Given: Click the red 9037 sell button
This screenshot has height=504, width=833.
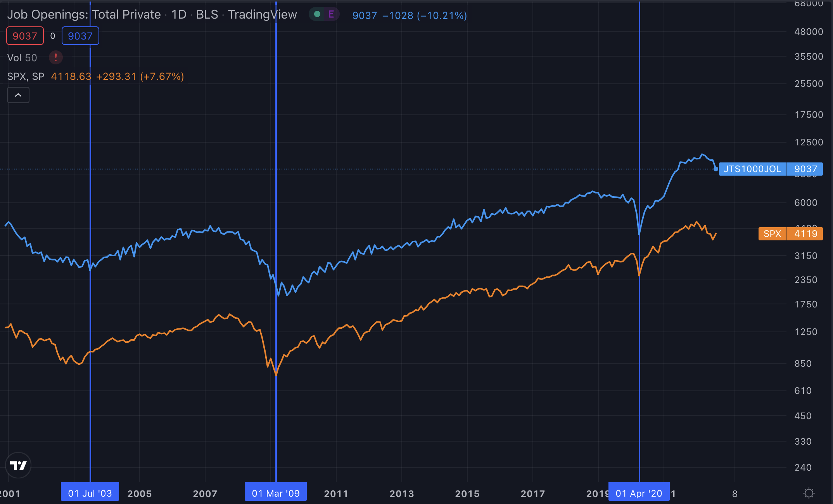Looking at the screenshot, I should coord(25,36).
